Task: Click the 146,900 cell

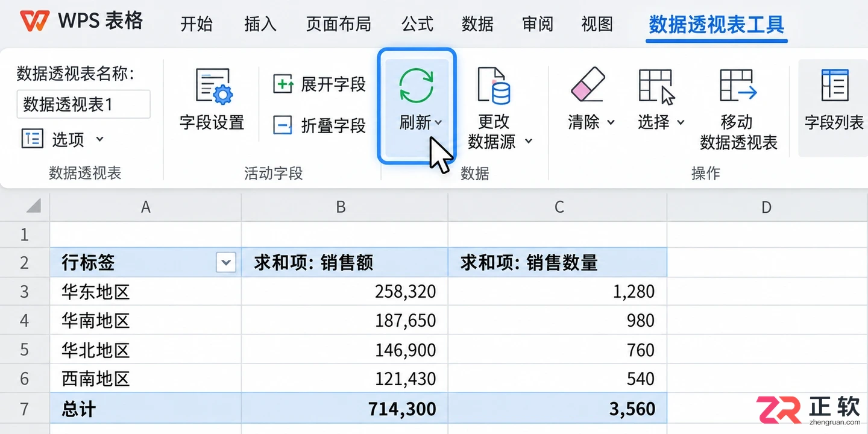Action: [x=344, y=350]
